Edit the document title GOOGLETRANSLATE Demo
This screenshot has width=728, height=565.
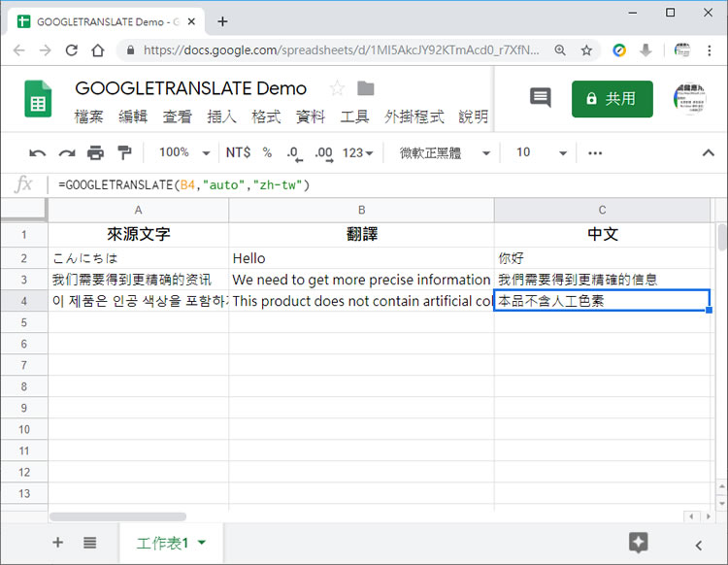coord(191,88)
